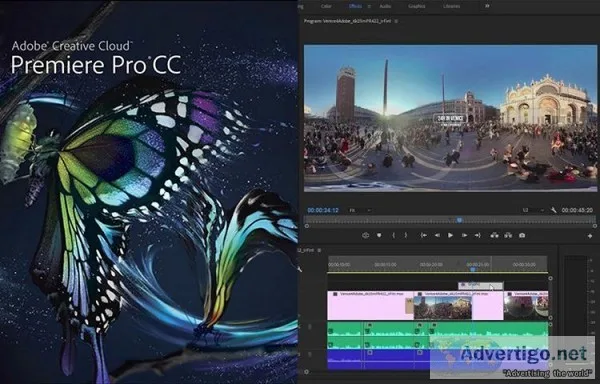The height and width of the screenshot is (384, 600).
Task: Step forward one frame
Action: pyautogui.click(x=464, y=236)
